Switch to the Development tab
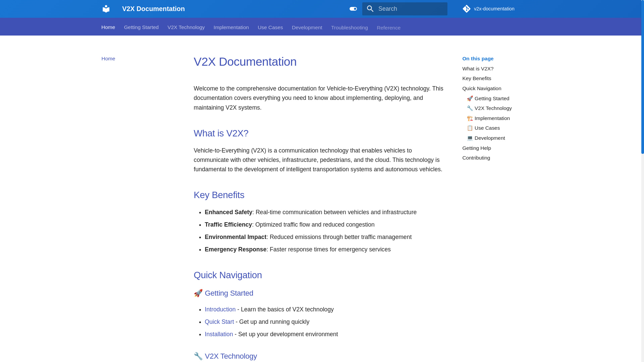Screen dimensions: 644x362 coord(307,27)
